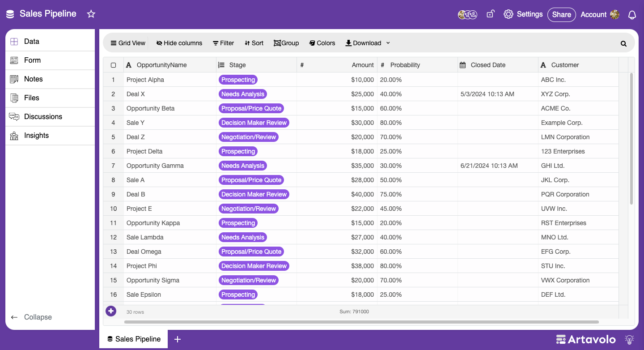
Task: Open notifications bell
Action: 632,15
